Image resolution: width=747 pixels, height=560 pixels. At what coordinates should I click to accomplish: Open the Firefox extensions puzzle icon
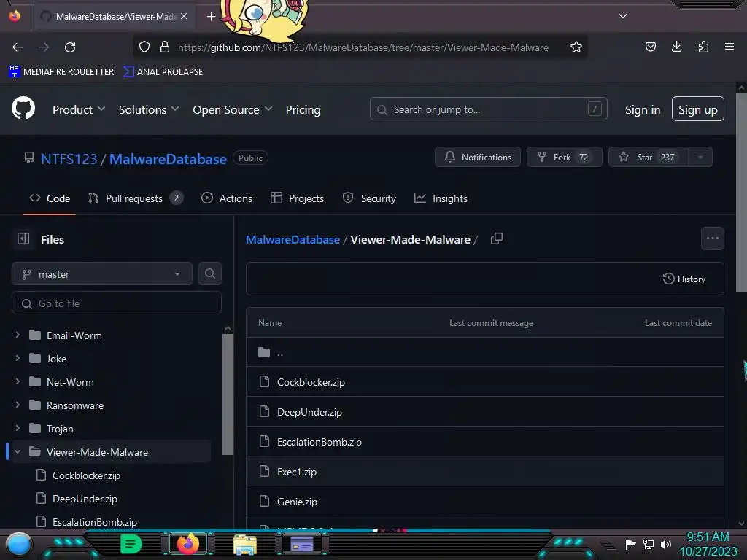click(x=703, y=47)
